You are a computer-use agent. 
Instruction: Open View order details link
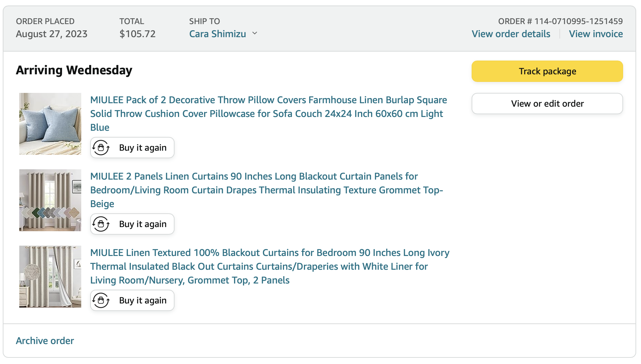pos(511,34)
